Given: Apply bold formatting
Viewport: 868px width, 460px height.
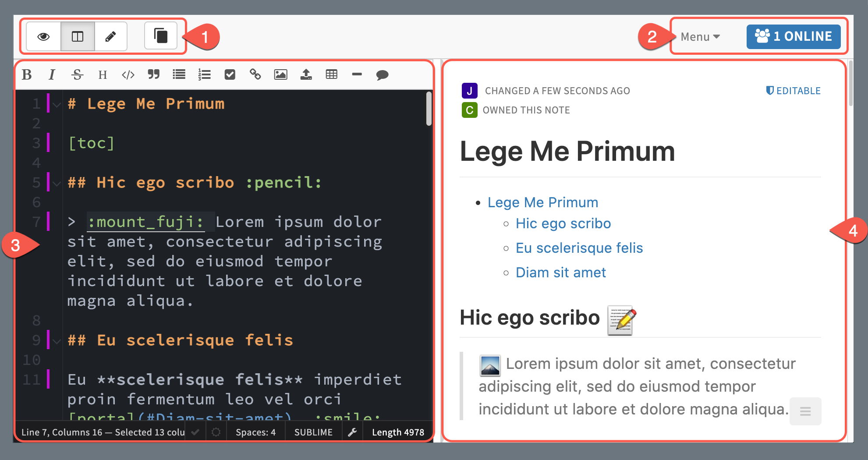Looking at the screenshot, I should [x=27, y=75].
